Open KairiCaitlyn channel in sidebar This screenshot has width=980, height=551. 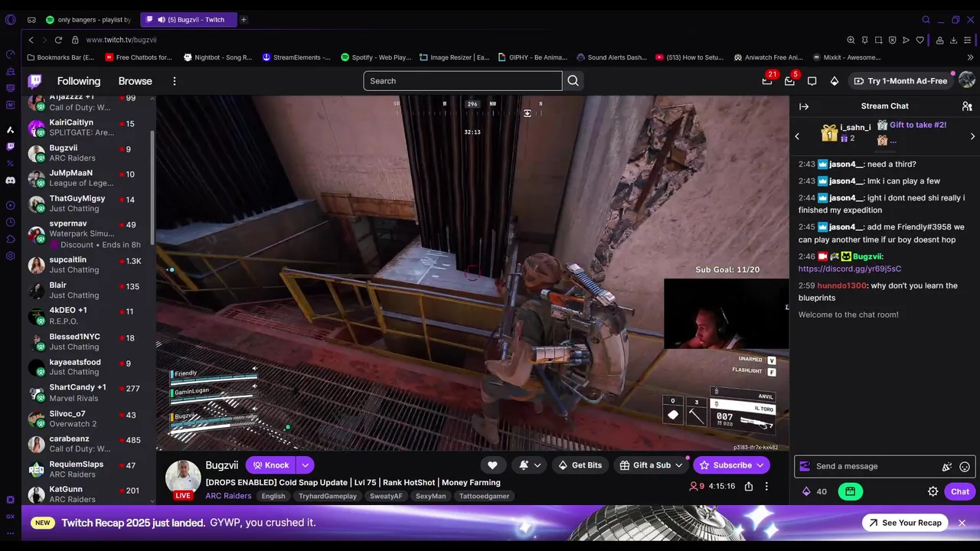(87, 127)
